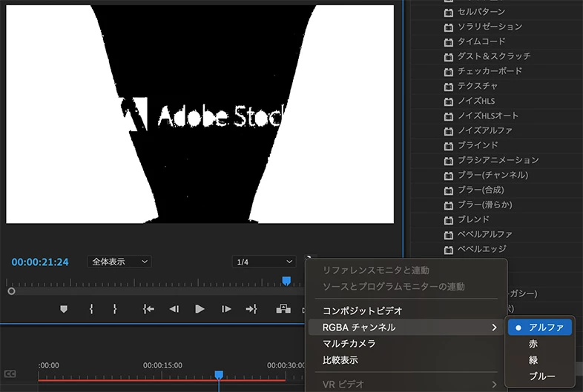
Task: Select the アルファ channel option
Action: point(540,328)
